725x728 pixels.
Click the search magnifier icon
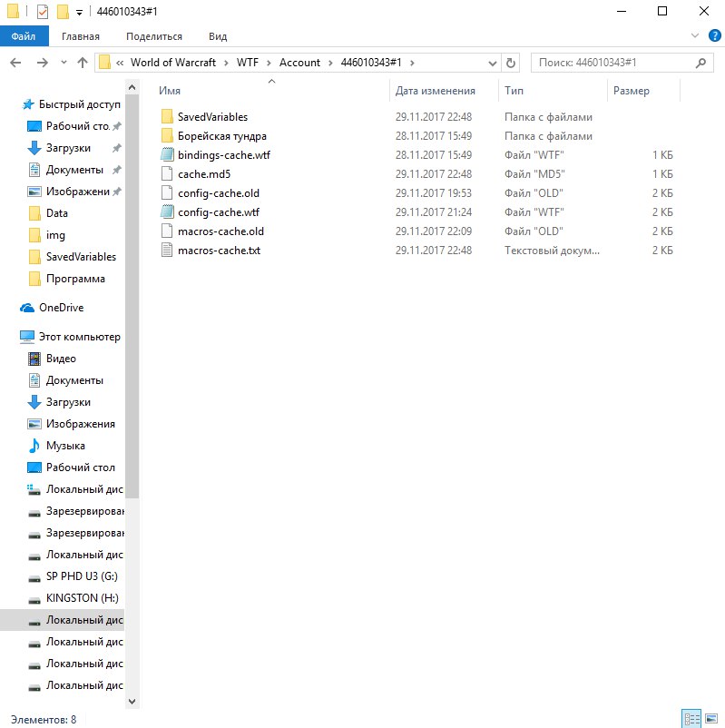(701, 63)
